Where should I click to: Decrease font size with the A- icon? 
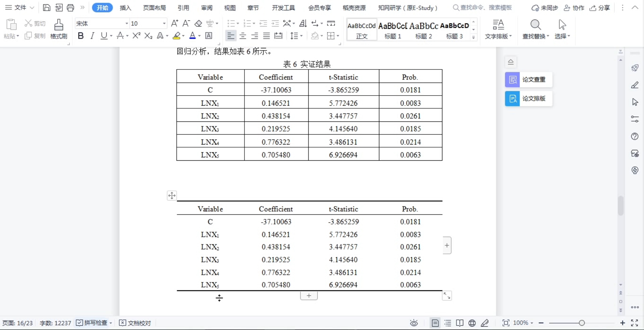click(186, 23)
